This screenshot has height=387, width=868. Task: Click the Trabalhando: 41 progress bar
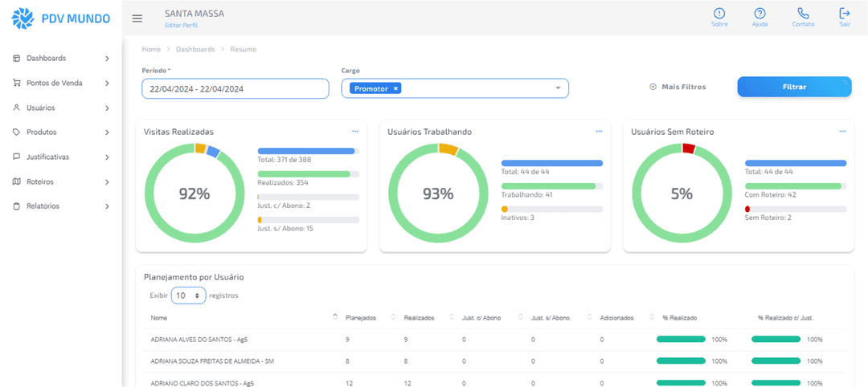[x=552, y=186]
